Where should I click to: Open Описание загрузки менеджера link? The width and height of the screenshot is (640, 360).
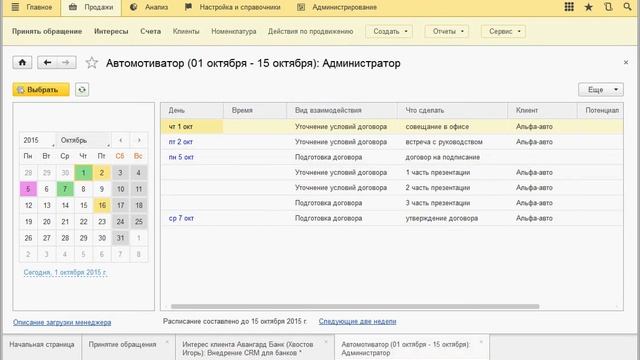(62, 322)
